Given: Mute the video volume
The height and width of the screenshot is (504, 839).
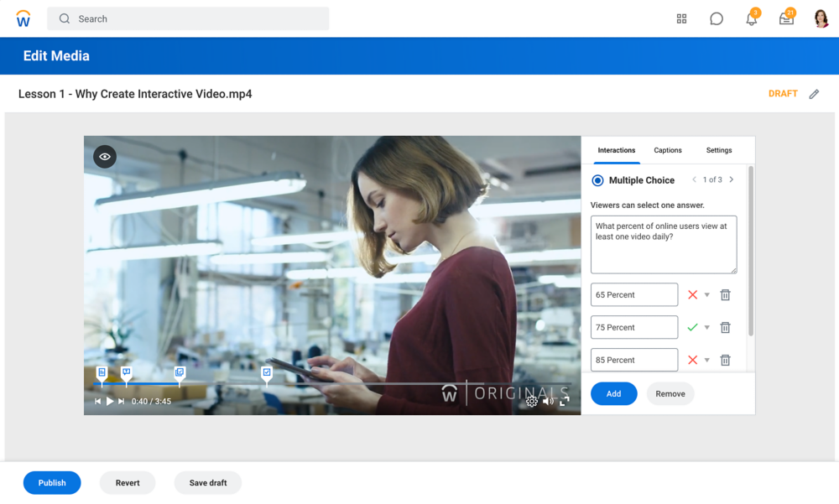Looking at the screenshot, I should [548, 402].
